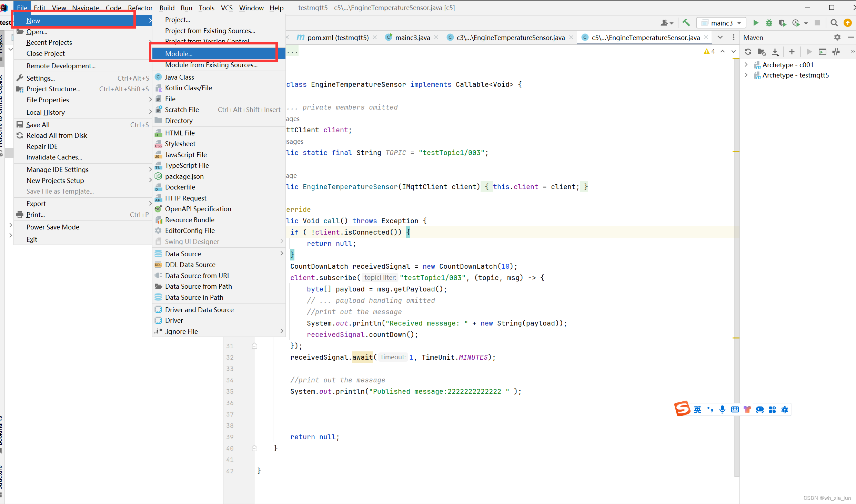The image size is (856, 504).
Task: Collapse code block at line 31 gutter
Action: [x=254, y=346]
